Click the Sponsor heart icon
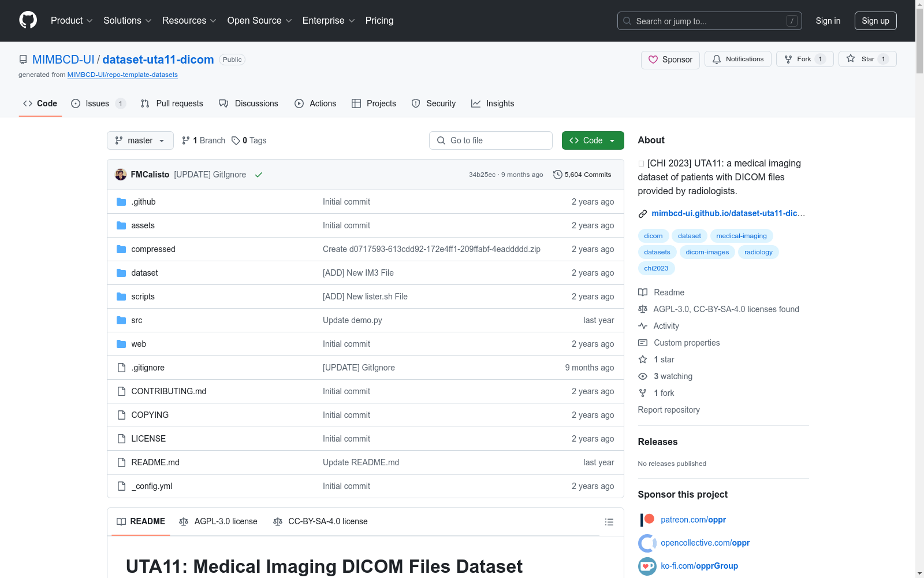Screen dimensions: 924x578 tap(653, 60)
